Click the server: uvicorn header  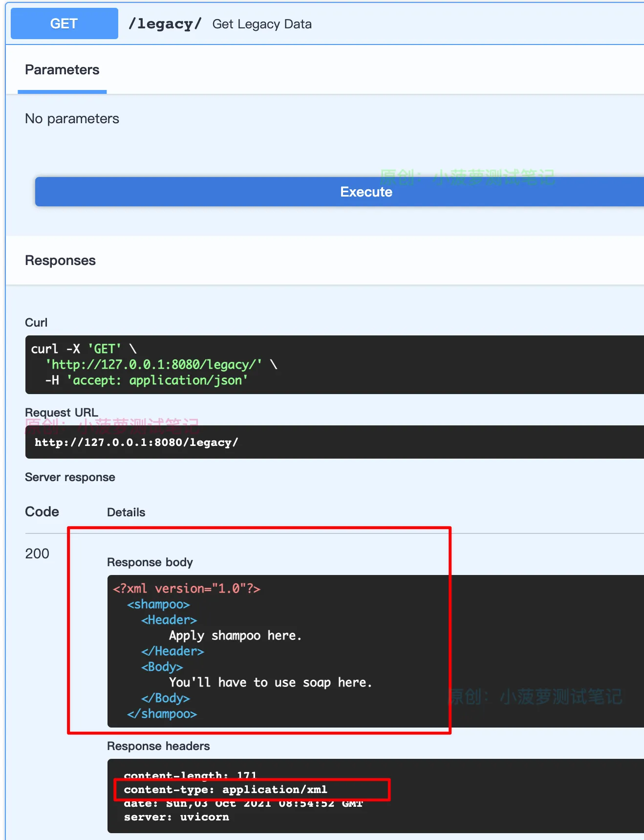176,817
